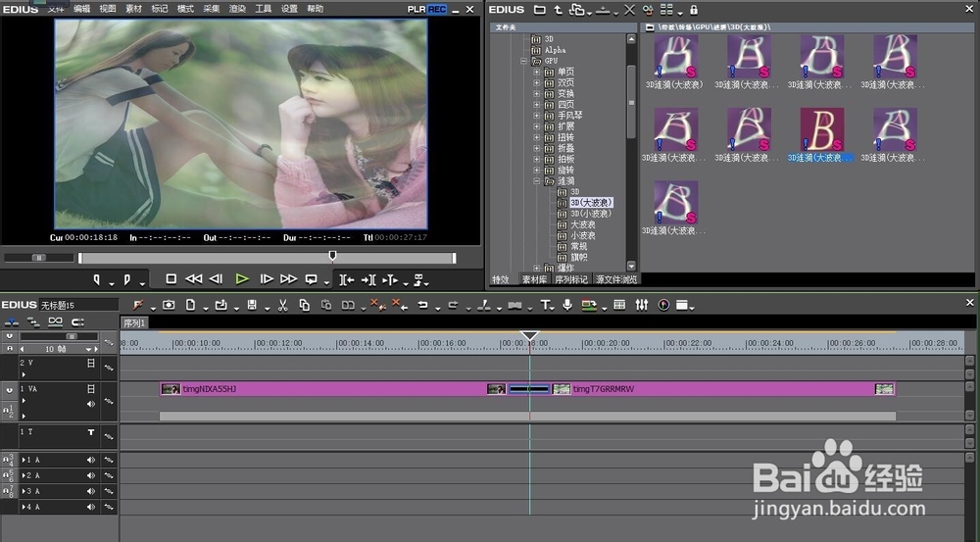
Task: Click the Redo arrow icon
Action: click(x=453, y=305)
